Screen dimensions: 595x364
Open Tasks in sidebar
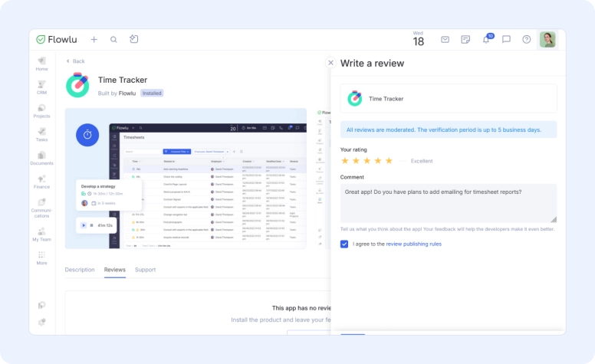[x=41, y=135]
